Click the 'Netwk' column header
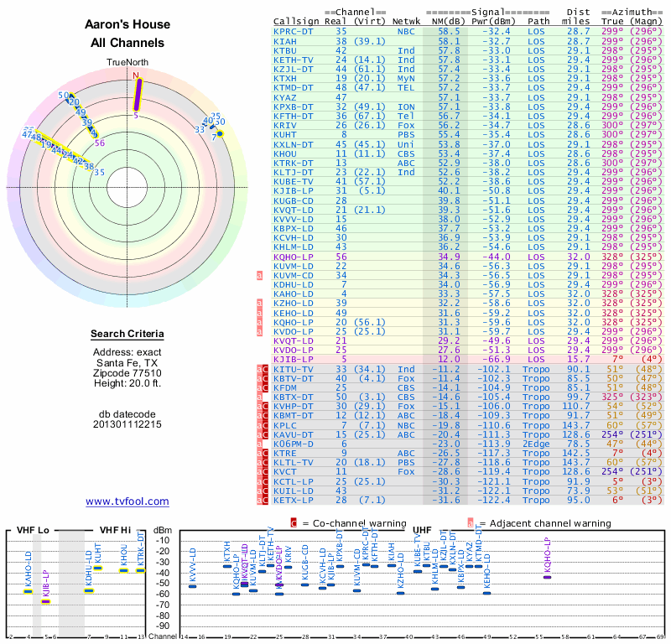Image resolution: width=671 pixels, height=644 pixels. point(407,22)
